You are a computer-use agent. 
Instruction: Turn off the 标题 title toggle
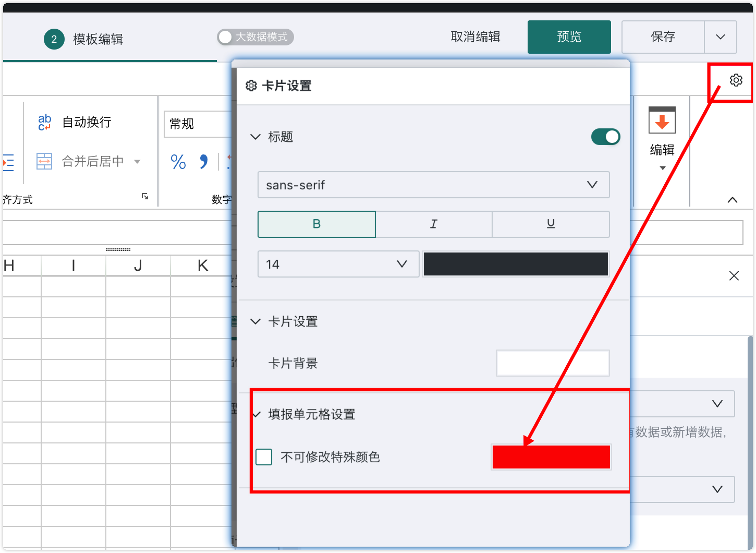pyautogui.click(x=605, y=137)
